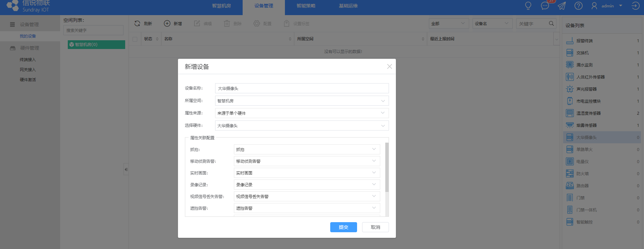Select 报警终端 device icon in list
Screen dimensions: 644x249
point(570,41)
